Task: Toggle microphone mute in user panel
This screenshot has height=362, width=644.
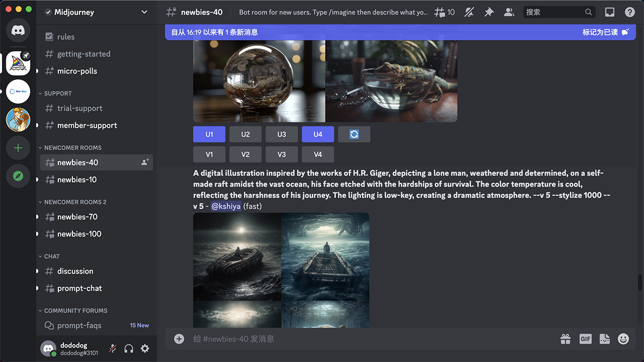Action: [113, 348]
